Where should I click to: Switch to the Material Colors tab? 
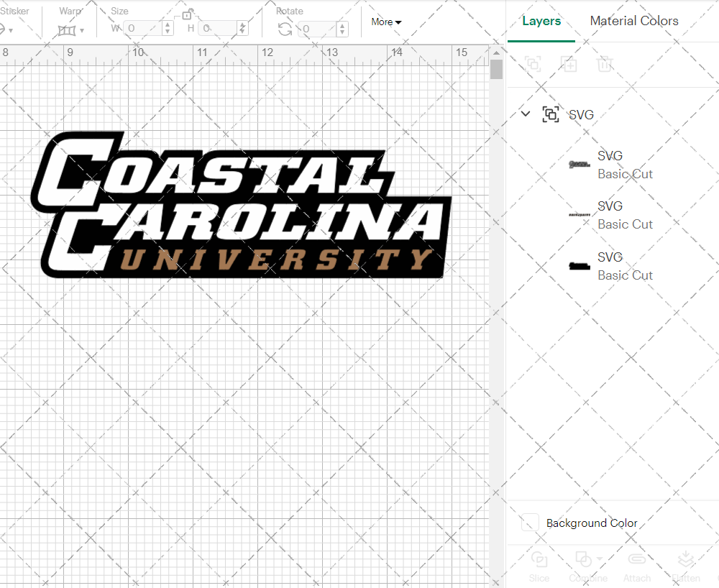[x=634, y=21]
